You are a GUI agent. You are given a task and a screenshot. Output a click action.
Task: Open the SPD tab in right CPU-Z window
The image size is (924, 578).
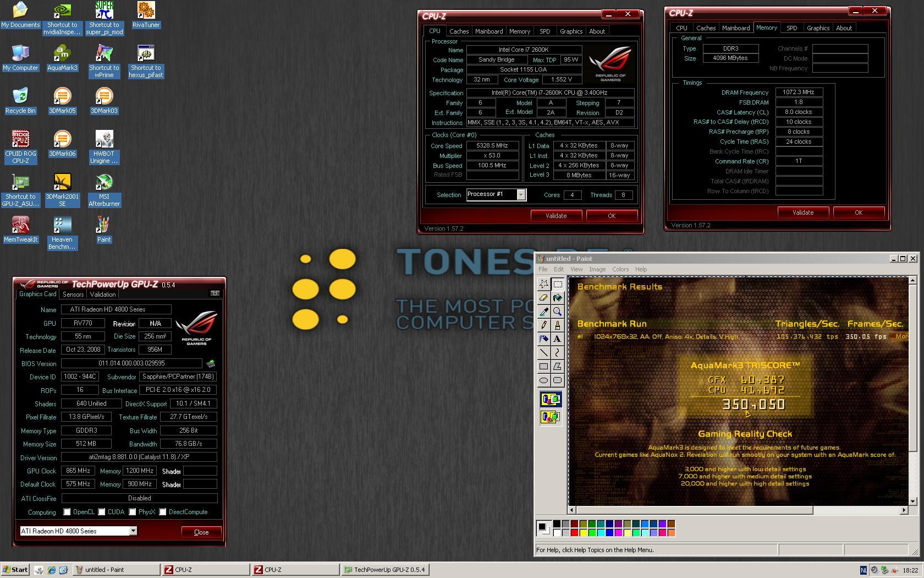tap(792, 28)
